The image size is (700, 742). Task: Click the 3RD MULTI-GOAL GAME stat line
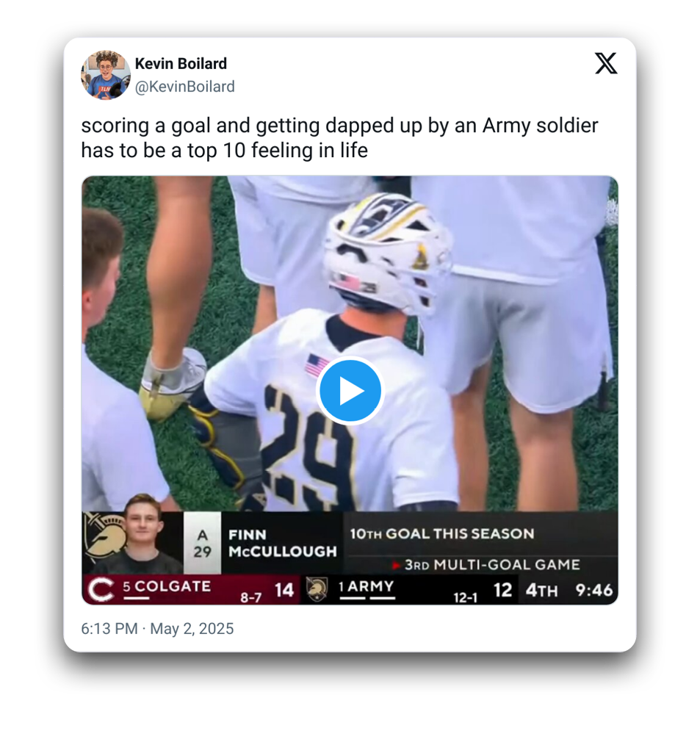pos(491,565)
